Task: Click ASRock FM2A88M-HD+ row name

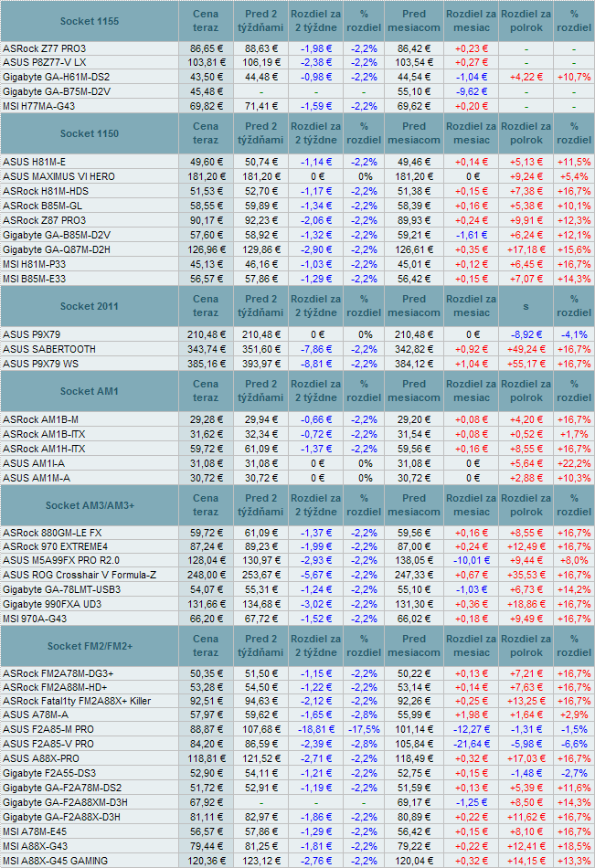Action: 55,687
